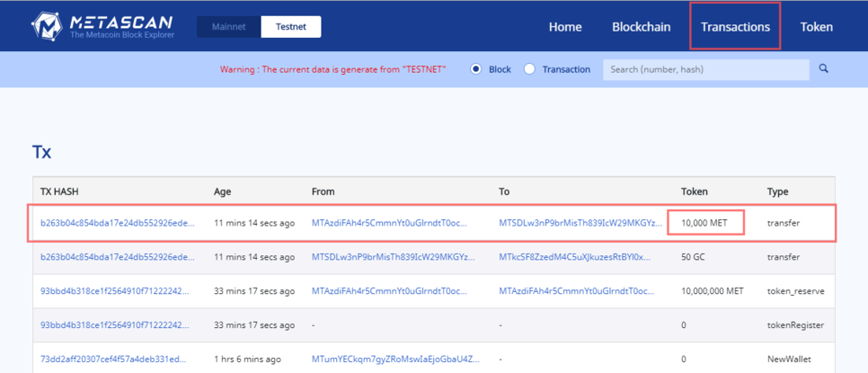
Task: Open the Token menu
Action: [x=816, y=27]
